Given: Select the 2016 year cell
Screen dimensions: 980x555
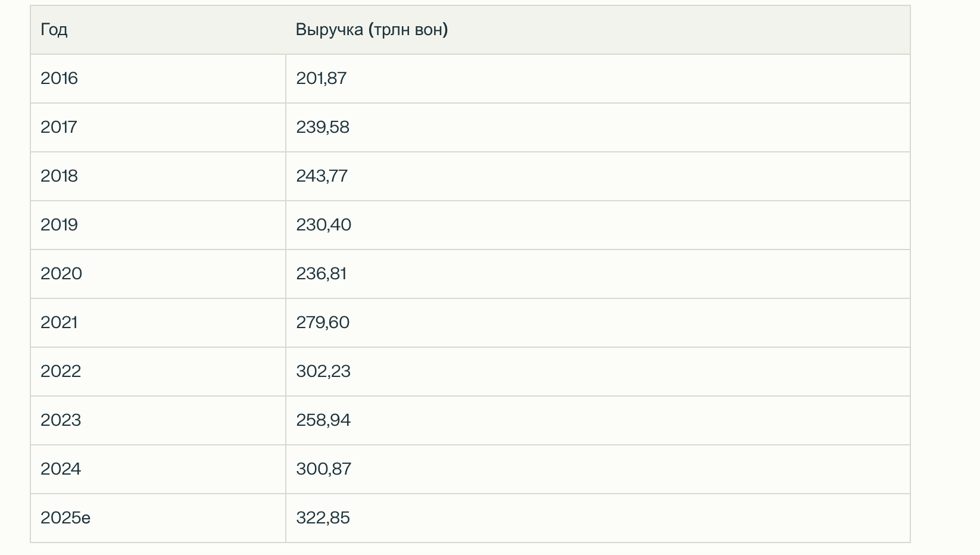Looking at the screenshot, I should (59, 79).
